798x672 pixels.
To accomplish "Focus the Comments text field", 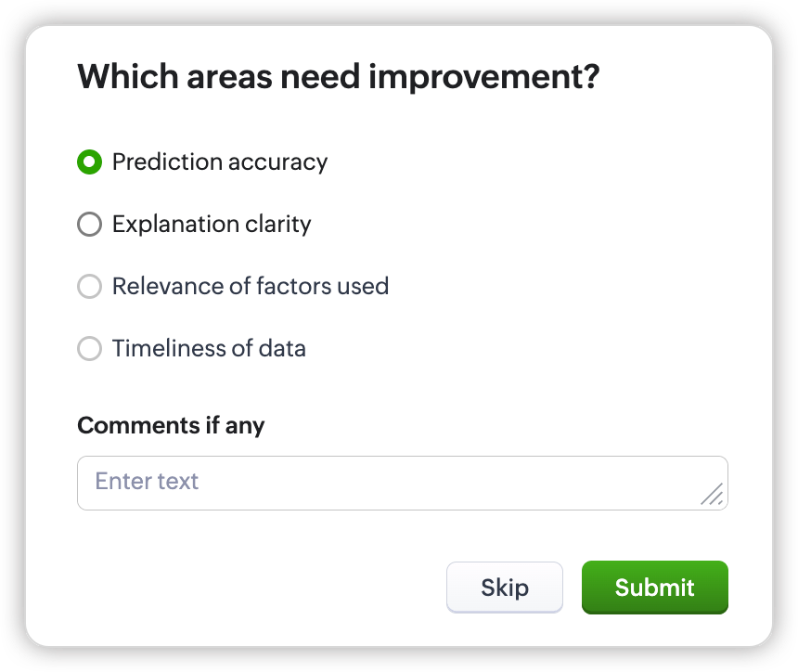I will pos(402,483).
